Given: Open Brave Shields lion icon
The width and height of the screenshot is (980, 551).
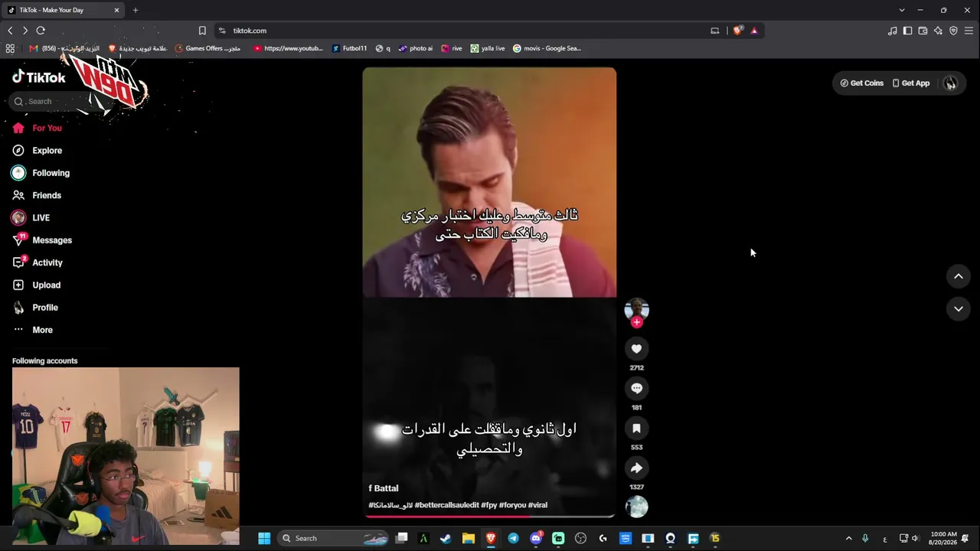Looking at the screenshot, I should (x=737, y=31).
